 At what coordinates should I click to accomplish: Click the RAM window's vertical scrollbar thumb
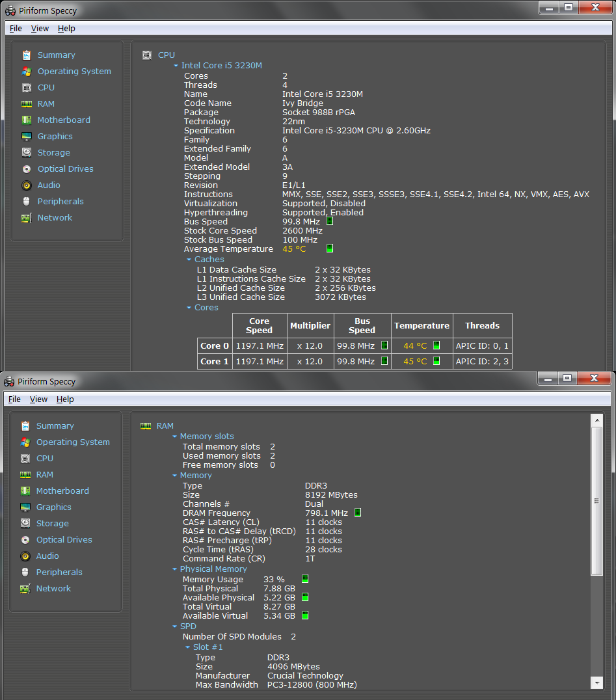pos(596,501)
